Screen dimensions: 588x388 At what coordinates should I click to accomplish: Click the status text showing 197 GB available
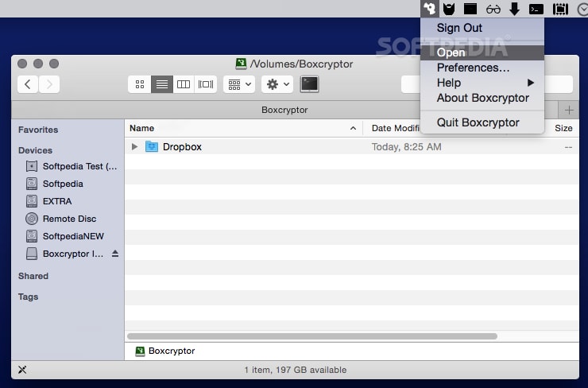pyautogui.click(x=296, y=370)
